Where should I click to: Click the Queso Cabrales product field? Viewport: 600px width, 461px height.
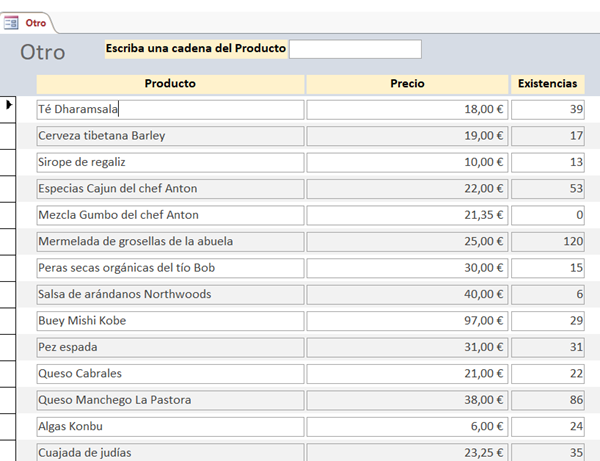[170, 373]
